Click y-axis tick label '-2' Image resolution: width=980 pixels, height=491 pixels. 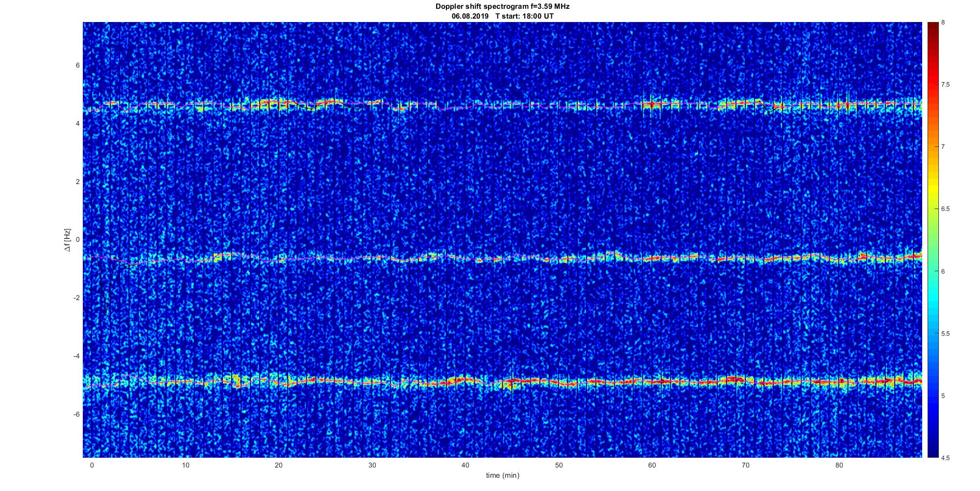(x=76, y=298)
